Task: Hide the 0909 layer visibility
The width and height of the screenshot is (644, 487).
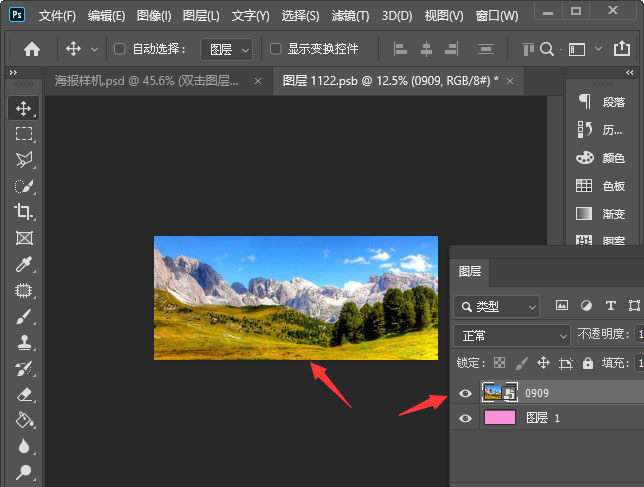Action: pyautogui.click(x=465, y=393)
